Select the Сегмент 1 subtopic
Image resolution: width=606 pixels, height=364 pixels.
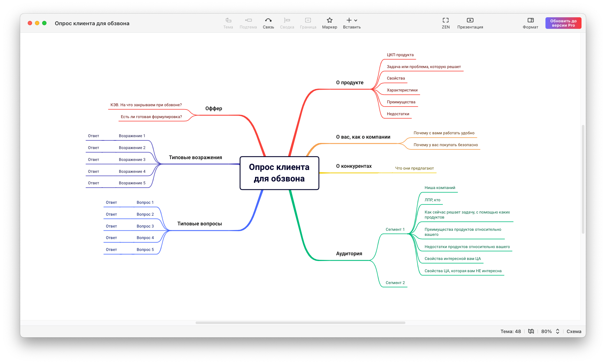[395, 229]
